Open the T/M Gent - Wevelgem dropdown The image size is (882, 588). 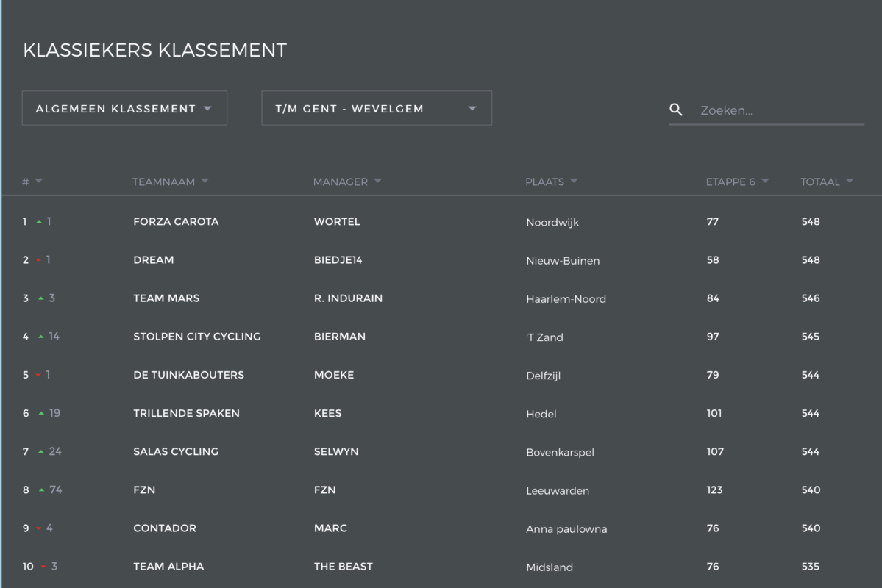[377, 108]
